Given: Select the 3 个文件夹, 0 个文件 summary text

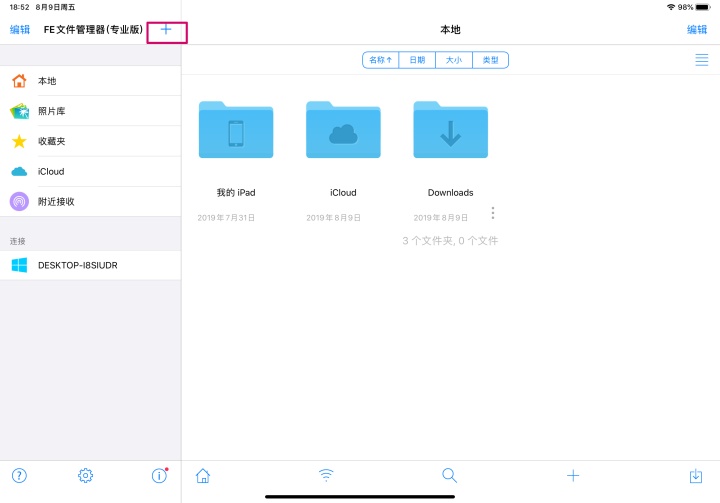Looking at the screenshot, I should click(x=450, y=241).
